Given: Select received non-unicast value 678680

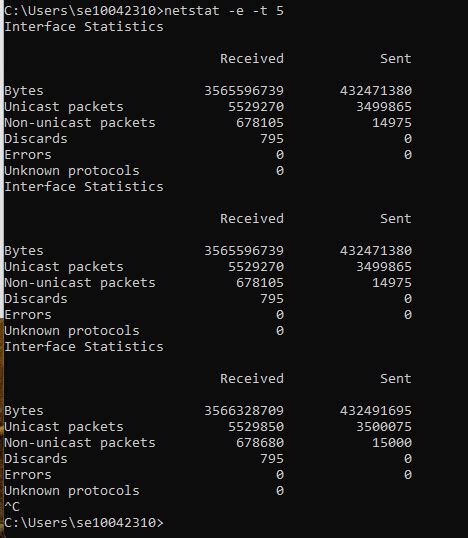Looking at the screenshot, I should [x=260, y=443].
